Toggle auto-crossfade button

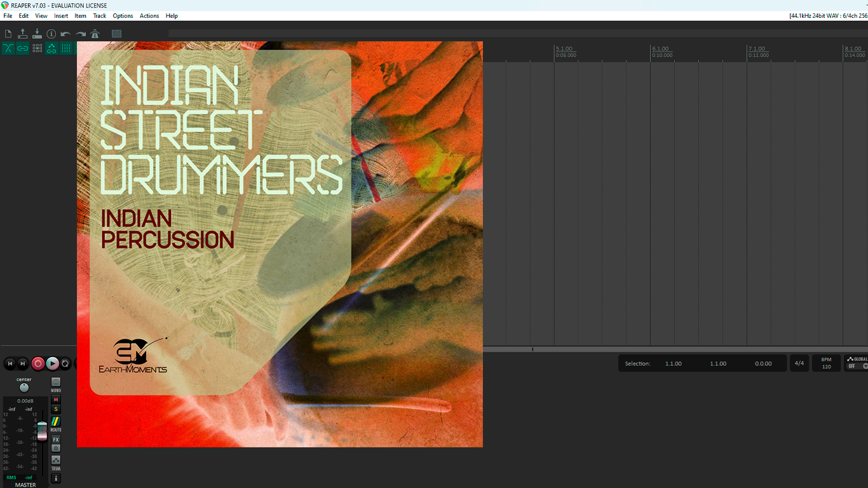pos(8,48)
